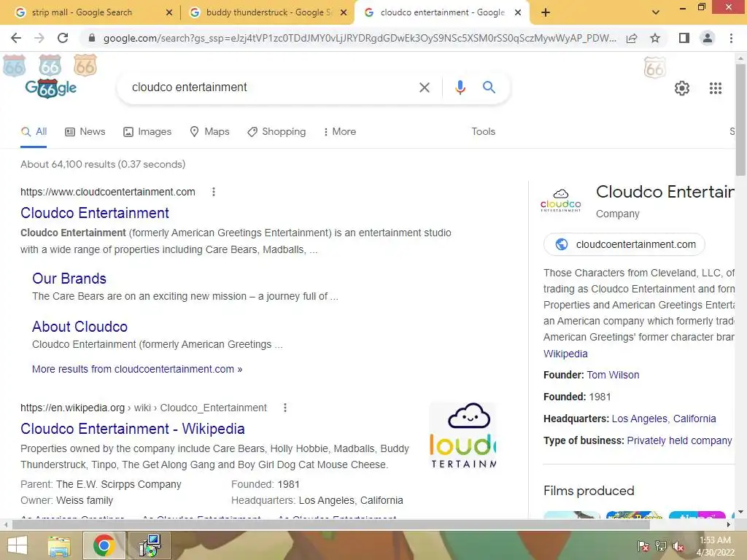This screenshot has height=560, width=747.
Task: Open founder Tom Wilson link
Action: tap(613, 375)
